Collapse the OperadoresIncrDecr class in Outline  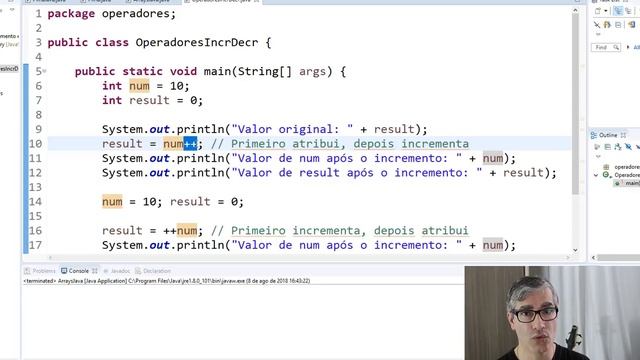tap(596, 175)
